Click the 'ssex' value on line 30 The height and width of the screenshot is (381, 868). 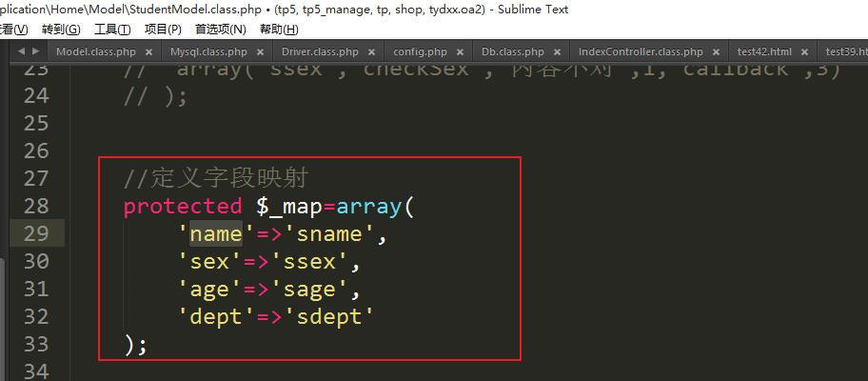[x=309, y=261]
